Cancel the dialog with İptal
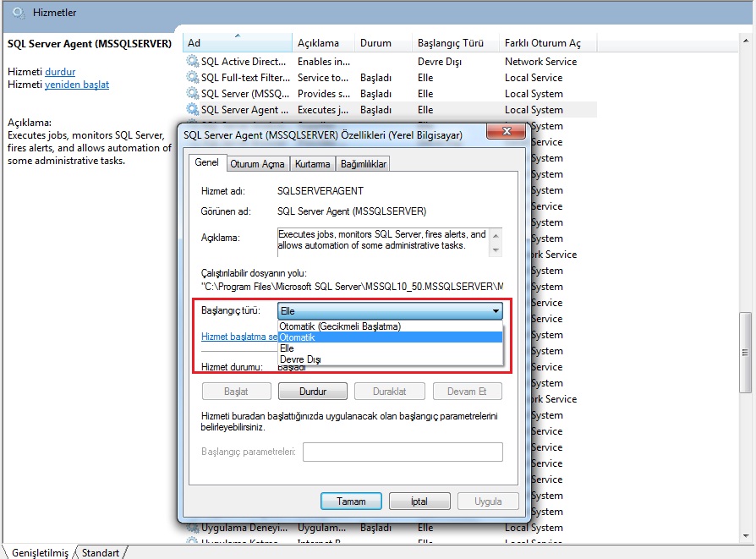Image resolution: width=756 pixels, height=559 pixels. pyautogui.click(x=419, y=501)
